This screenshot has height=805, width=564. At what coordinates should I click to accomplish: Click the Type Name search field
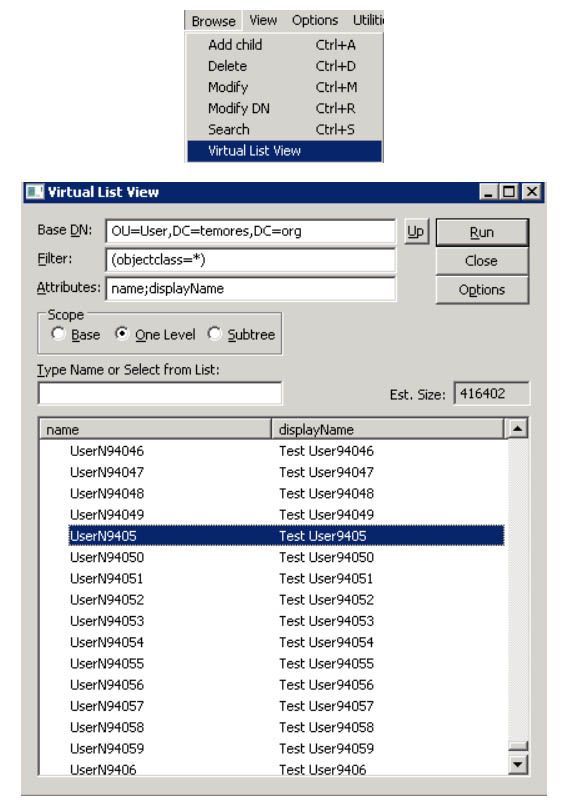point(160,393)
